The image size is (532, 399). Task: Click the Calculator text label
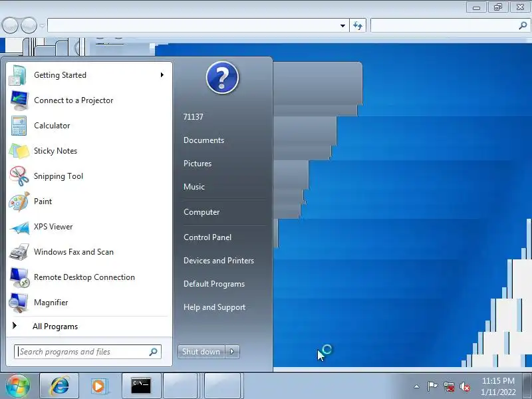click(52, 126)
